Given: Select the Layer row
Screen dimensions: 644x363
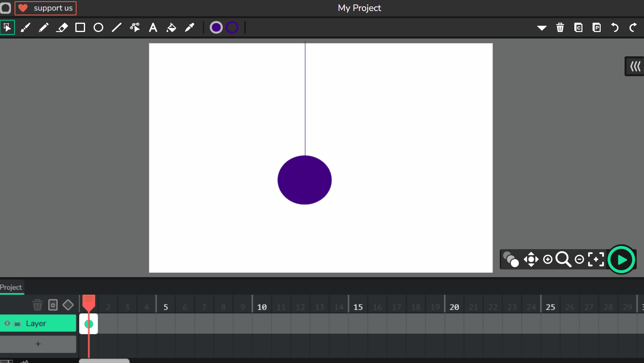Looking at the screenshot, I should 38,323.
